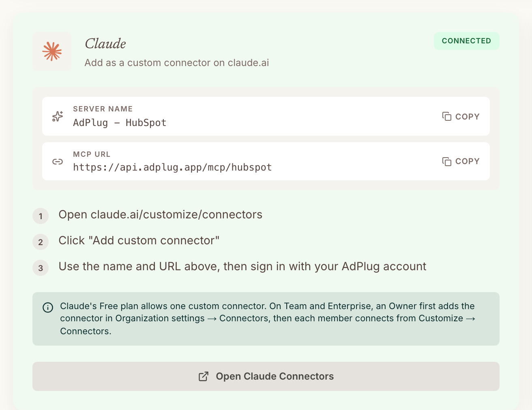Screen dimensions: 532x410
Task: Click the info icon in the notice box
Action: [48, 307]
